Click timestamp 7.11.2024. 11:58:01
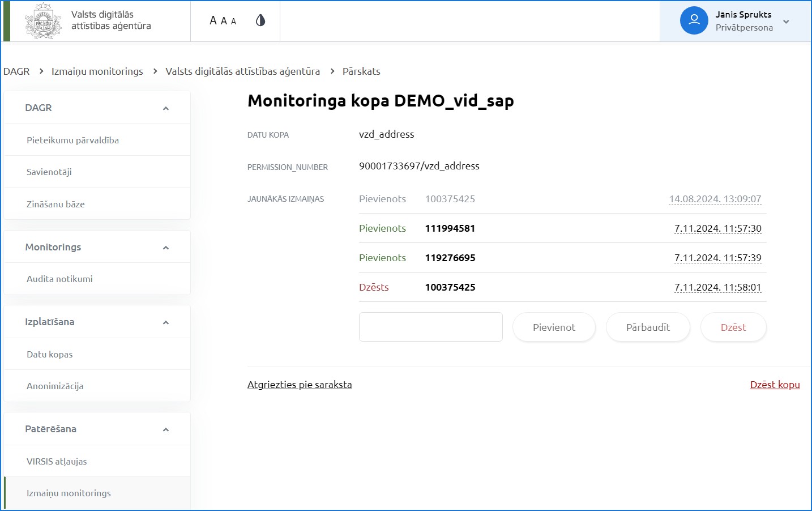812x511 pixels. (718, 287)
